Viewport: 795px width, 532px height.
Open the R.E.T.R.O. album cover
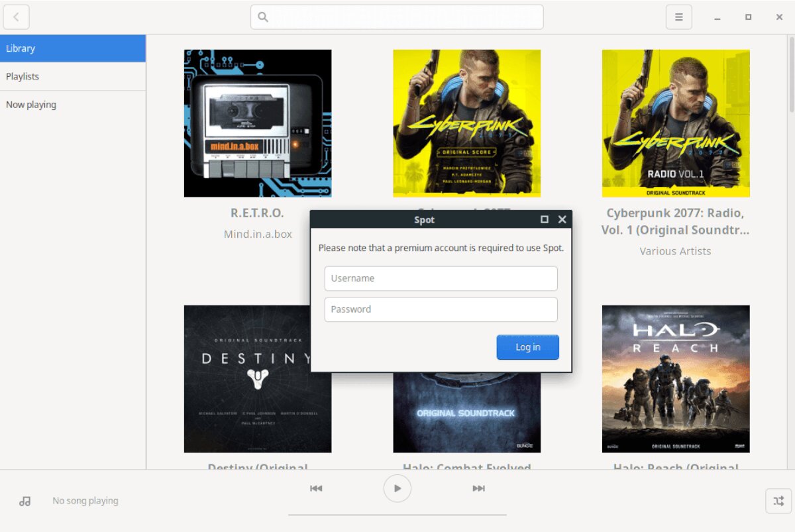pyautogui.click(x=258, y=123)
